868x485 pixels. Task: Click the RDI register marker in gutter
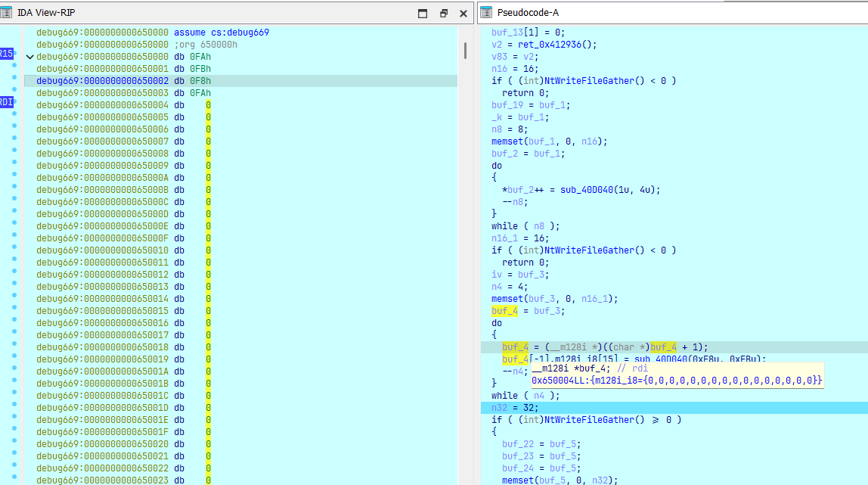coord(6,102)
